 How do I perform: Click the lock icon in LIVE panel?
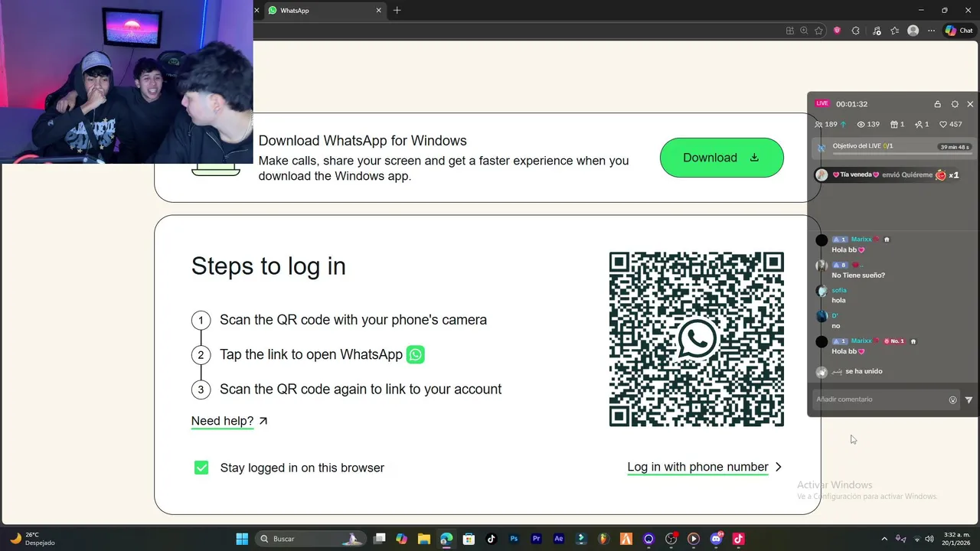click(x=937, y=104)
